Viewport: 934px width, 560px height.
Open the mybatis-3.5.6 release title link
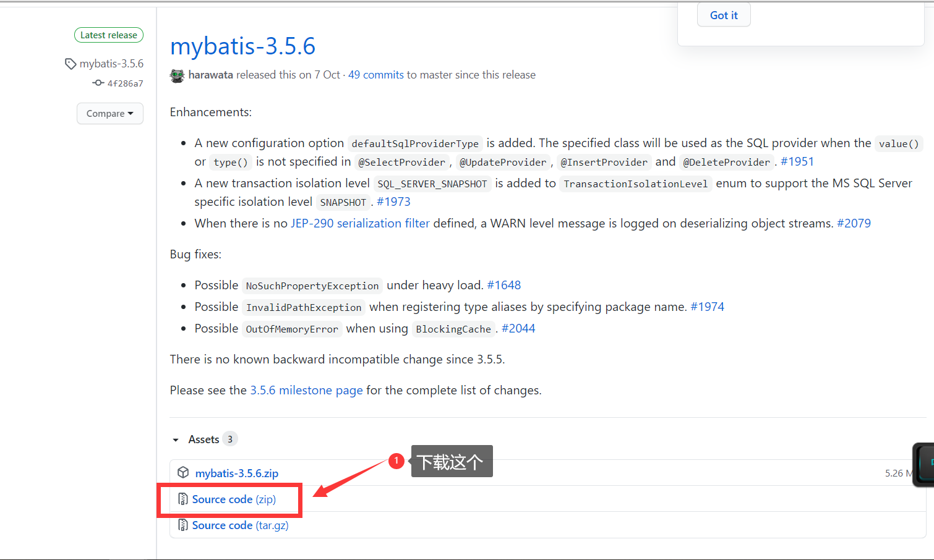242,46
